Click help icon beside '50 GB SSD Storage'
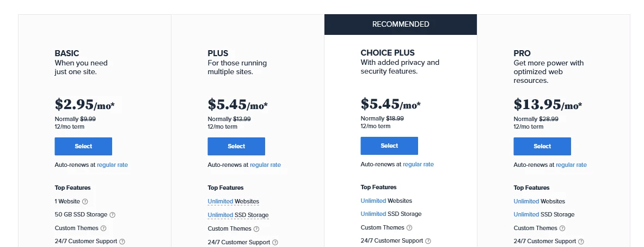The image size is (644, 247). (x=113, y=215)
